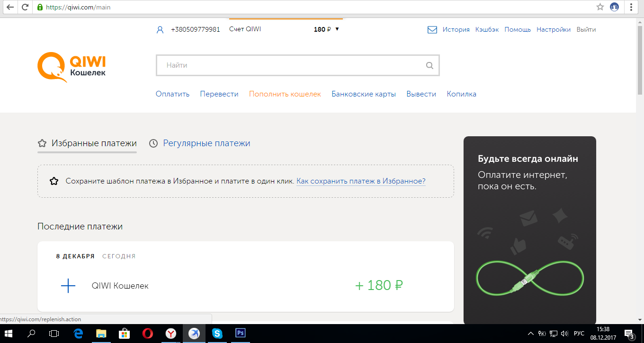Launch Skype from the taskbar
This screenshot has height=343, width=644.
click(x=217, y=333)
